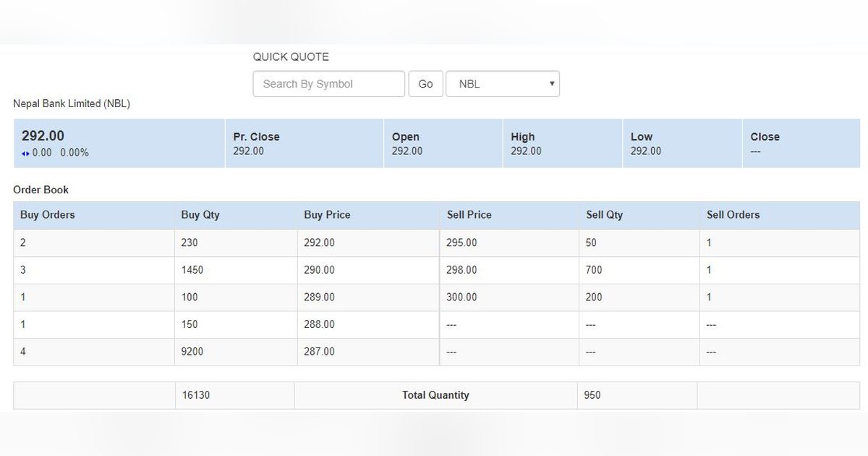Screen dimensions: 868x456
Task: Click the Search By Symbol input field
Action: click(328, 84)
